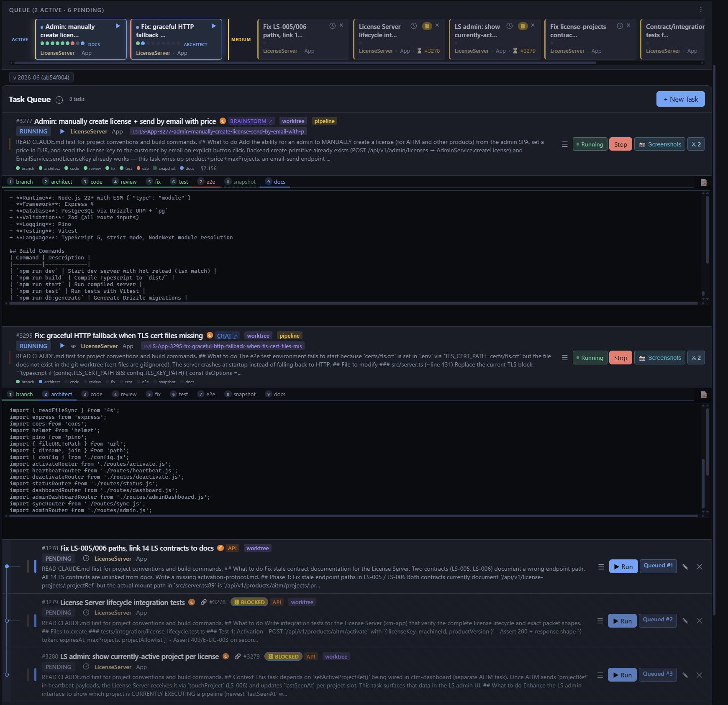Run pending task #3278

coord(623,567)
